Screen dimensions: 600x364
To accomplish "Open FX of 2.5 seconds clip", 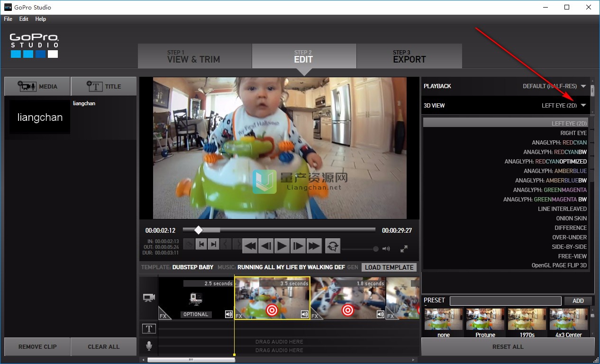I will 163,315.
